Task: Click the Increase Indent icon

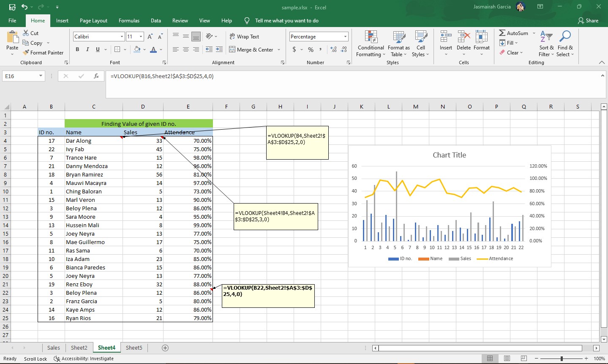Action: 219,49
